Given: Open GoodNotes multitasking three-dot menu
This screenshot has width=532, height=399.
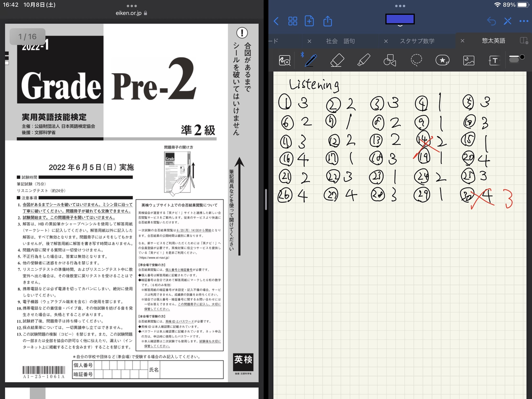Looking at the screenshot, I should click(x=400, y=6).
